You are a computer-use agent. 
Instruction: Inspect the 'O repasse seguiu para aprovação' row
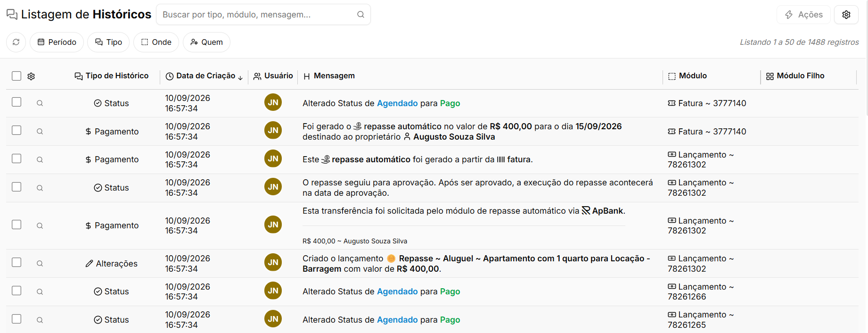pyautogui.click(x=40, y=188)
